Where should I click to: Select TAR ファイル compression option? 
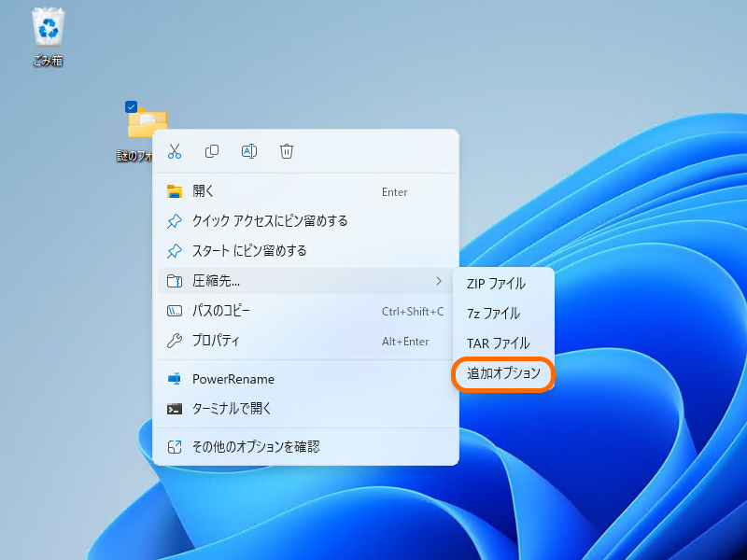[498, 343]
